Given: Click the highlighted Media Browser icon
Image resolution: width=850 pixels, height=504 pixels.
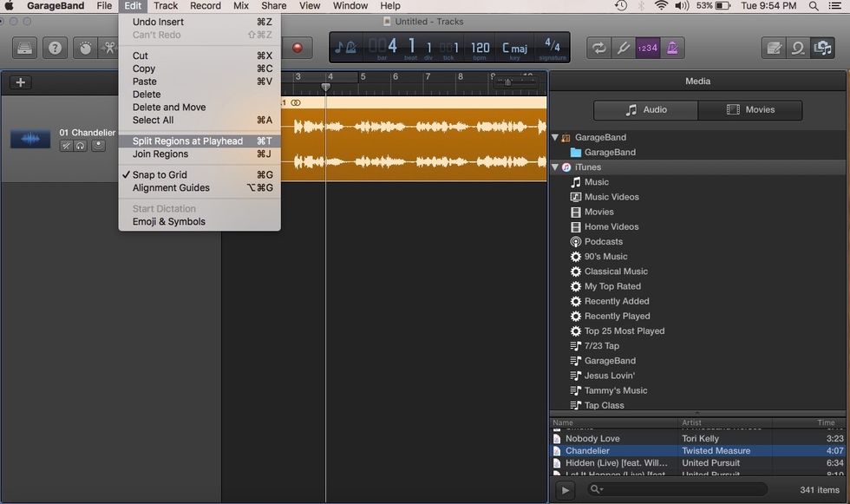Looking at the screenshot, I should [x=822, y=48].
